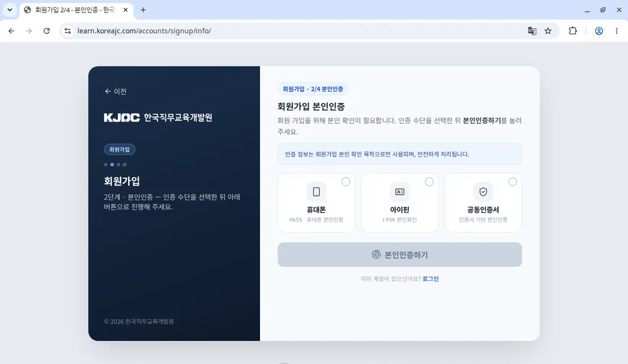Go back using the 이전 arrow link
628x364 pixels.
(x=116, y=91)
